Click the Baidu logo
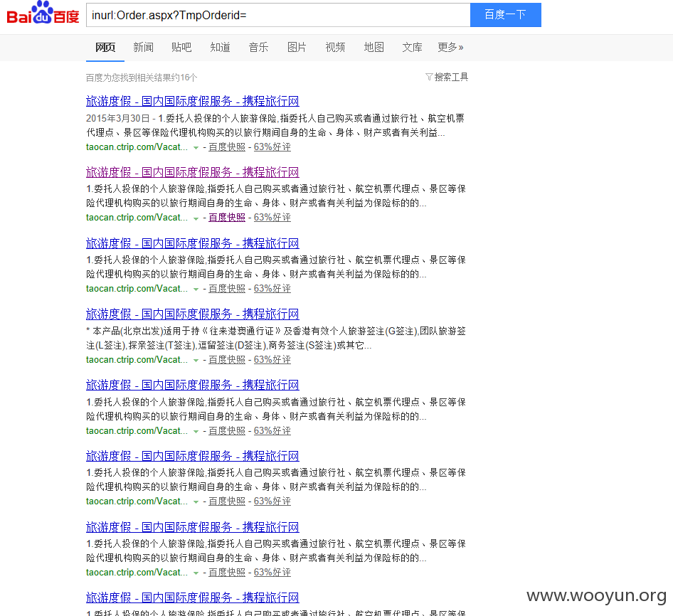The width and height of the screenshot is (673, 616). click(x=43, y=13)
